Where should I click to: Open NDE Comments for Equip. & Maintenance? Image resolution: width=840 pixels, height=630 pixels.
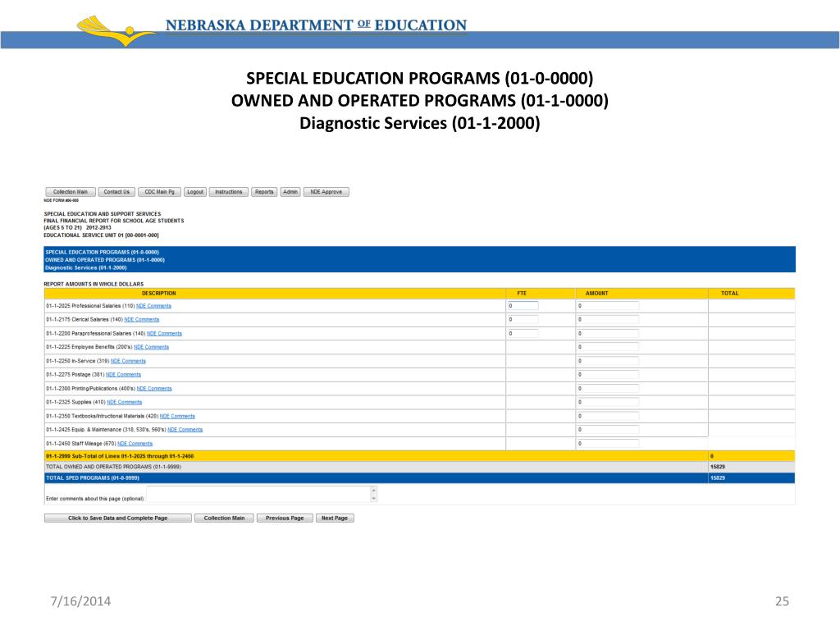(185, 430)
